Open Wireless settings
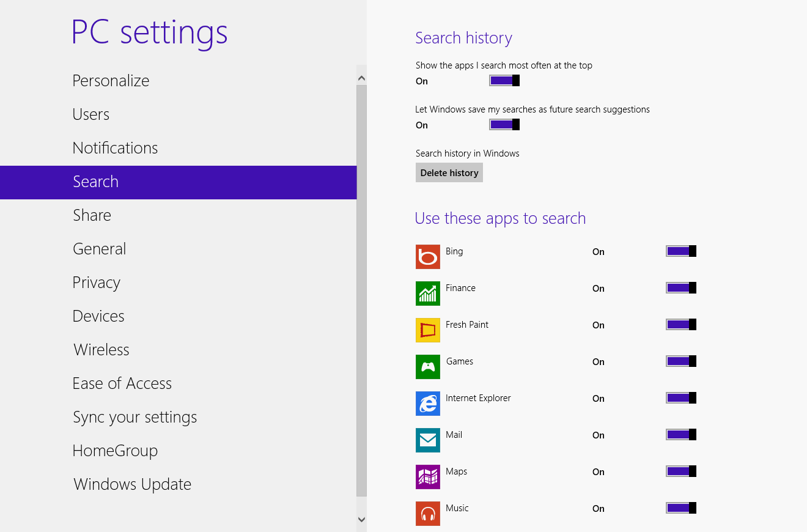Image resolution: width=807 pixels, height=532 pixels. click(x=178, y=350)
